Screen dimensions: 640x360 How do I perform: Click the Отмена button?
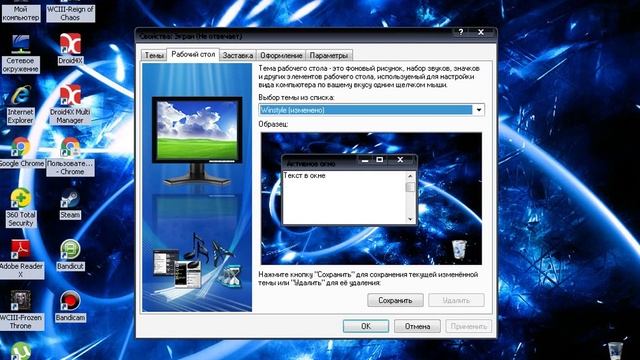click(417, 326)
